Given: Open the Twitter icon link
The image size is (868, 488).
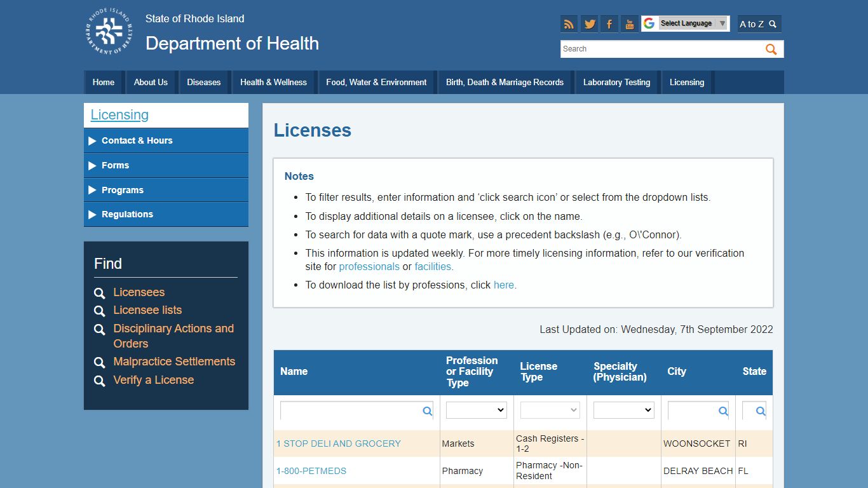Looking at the screenshot, I should [590, 24].
